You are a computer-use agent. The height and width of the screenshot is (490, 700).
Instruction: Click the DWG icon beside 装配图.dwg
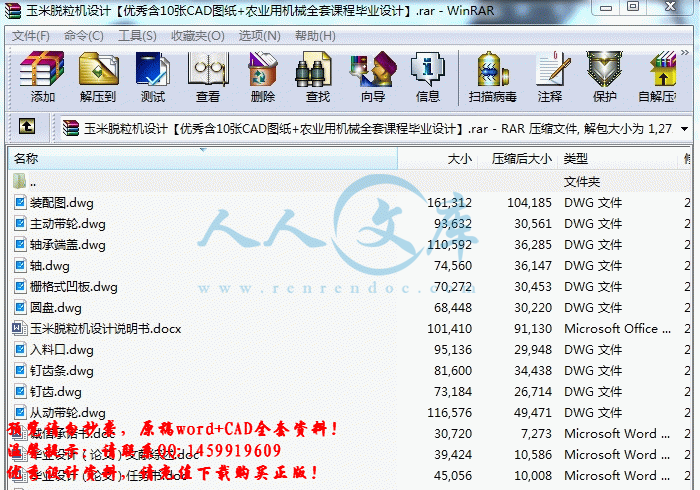[20, 203]
